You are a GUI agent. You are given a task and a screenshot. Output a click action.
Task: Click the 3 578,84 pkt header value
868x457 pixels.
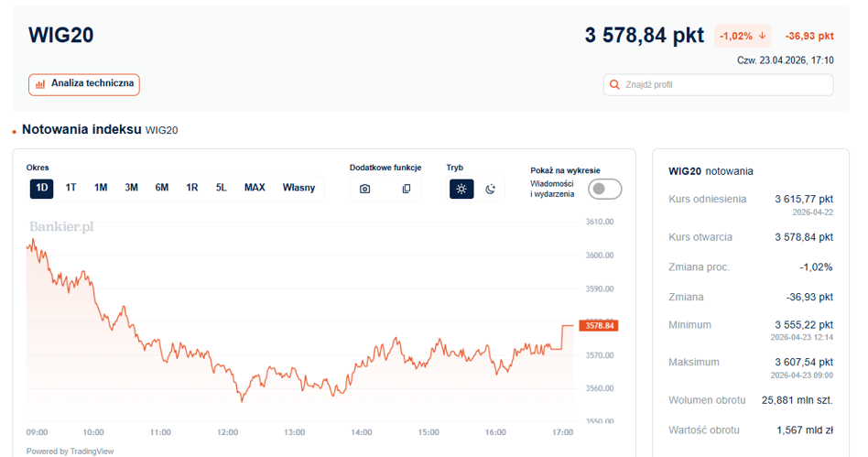coord(645,36)
